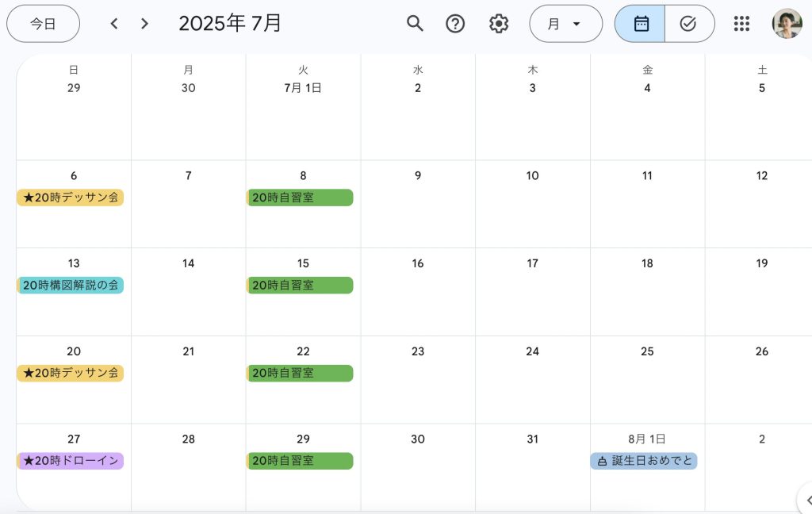Go to previous month with left chevron

click(x=114, y=23)
